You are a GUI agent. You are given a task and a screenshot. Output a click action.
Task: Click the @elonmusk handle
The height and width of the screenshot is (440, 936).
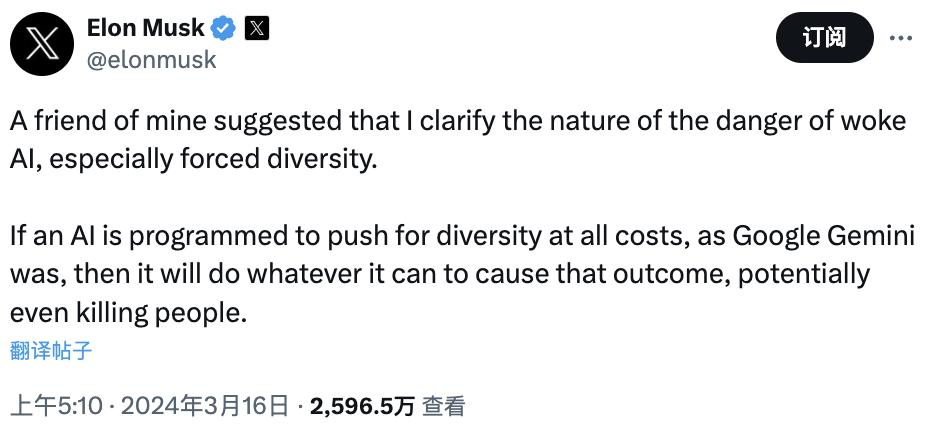coord(151,60)
